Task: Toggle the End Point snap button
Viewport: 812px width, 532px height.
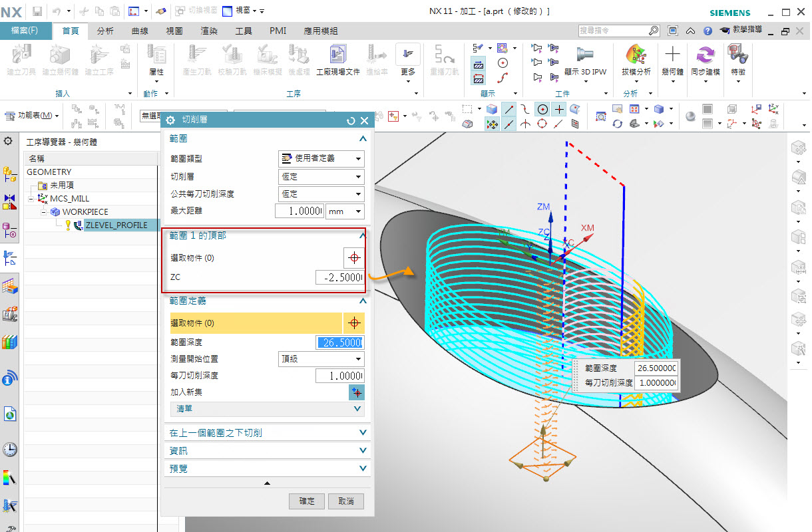Action: 509,109
